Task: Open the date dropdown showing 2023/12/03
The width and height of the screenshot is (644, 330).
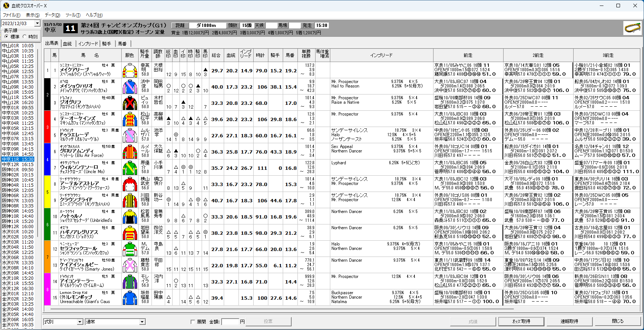Action: coord(37,23)
